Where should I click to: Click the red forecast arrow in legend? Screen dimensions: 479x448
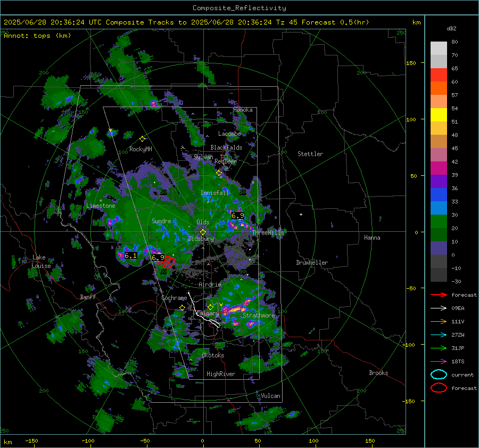tap(439, 295)
